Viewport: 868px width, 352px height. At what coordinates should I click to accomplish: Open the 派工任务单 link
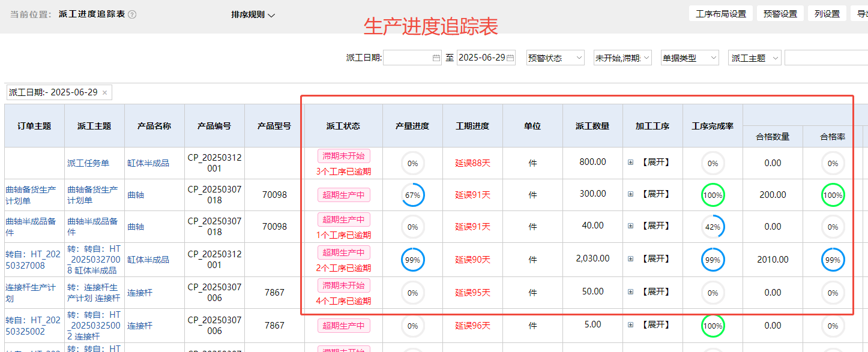[x=88, y=163]
